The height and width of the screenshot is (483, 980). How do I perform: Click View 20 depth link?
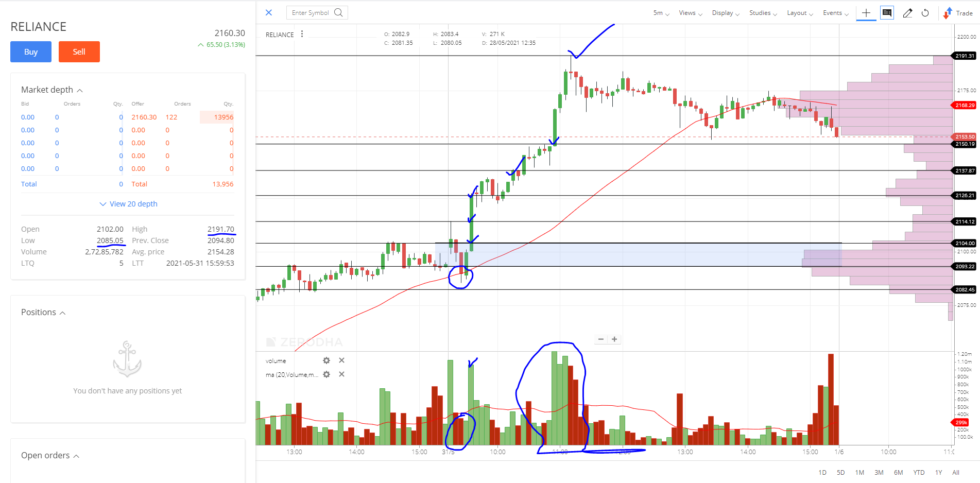(128, 204)
